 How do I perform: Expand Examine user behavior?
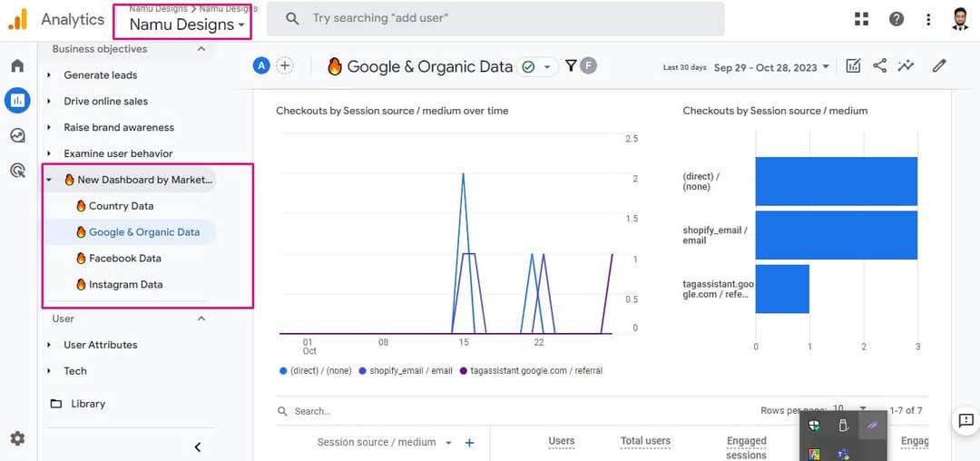(49, 153)
